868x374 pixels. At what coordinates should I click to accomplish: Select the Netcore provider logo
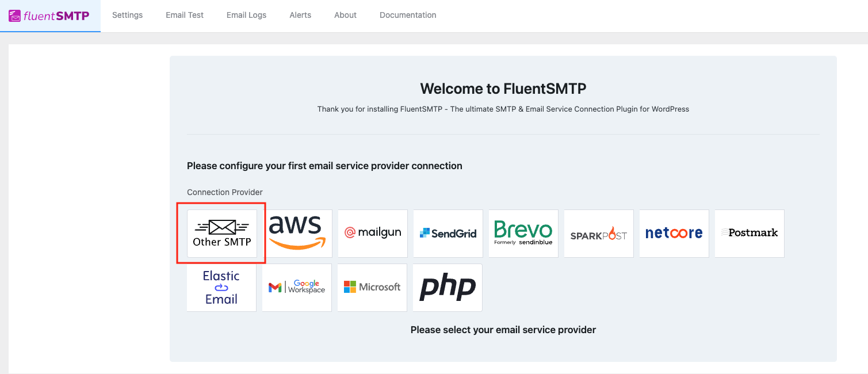674,233
